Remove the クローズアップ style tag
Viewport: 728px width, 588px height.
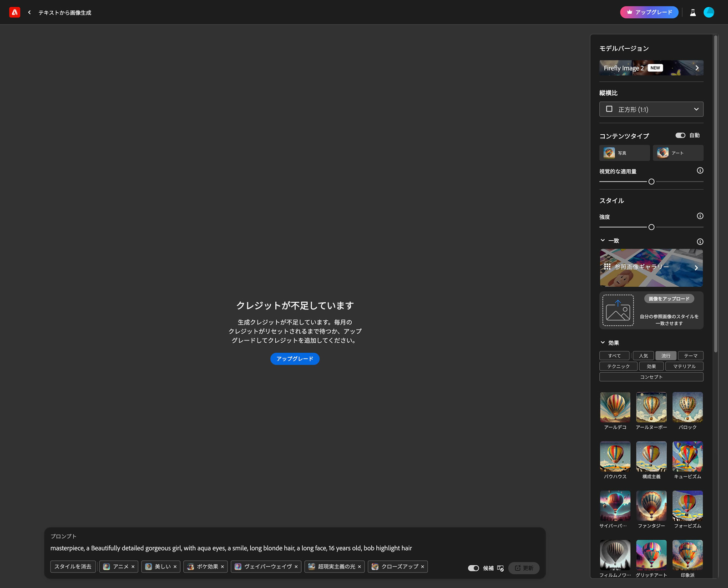(x=423, y=567)
